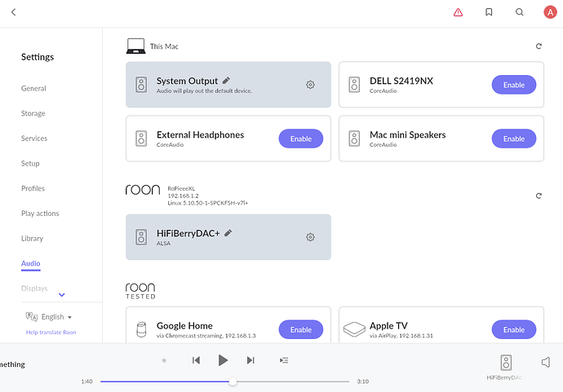Enable Google Home output

pos(301,329)
